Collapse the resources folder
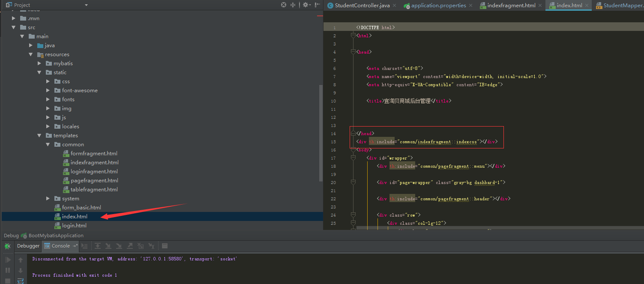Viewport: 644px width, 284px height. (x=31, y=54)
